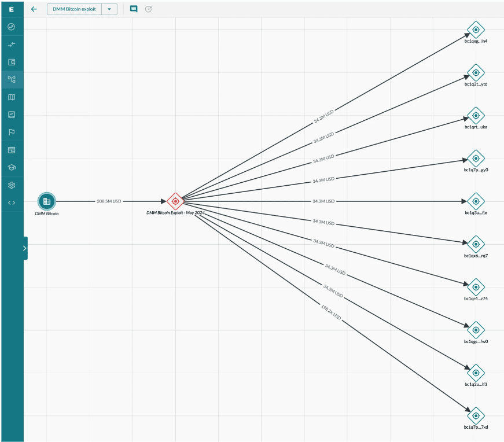Select the graph investigation sidebar icon
Screen dimensions: 504x442
click(12, 79)
